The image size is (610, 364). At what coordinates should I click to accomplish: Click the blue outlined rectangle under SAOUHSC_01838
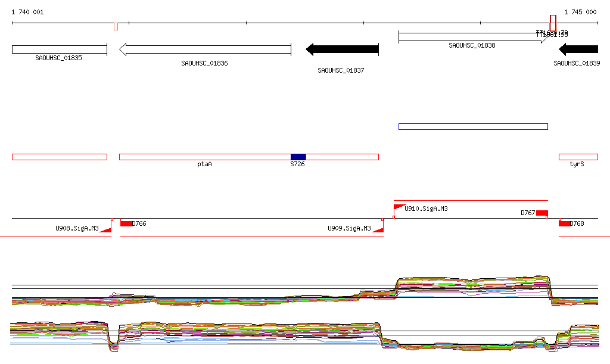[474, 127]
